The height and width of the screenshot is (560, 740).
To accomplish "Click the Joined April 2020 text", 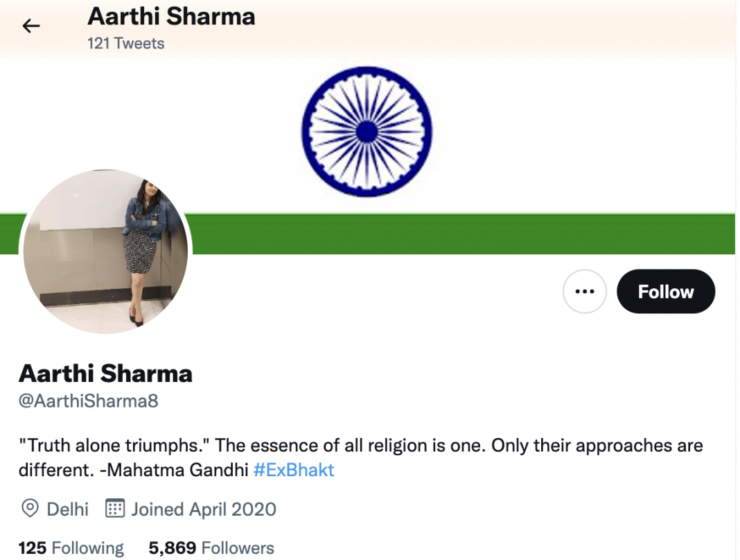I will (204, 509).
